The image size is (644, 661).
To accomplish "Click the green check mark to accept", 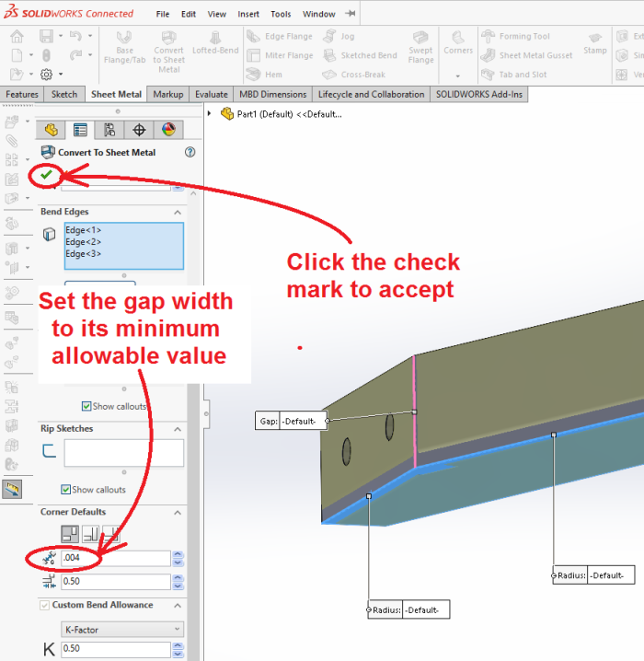I will click(46, 175).
